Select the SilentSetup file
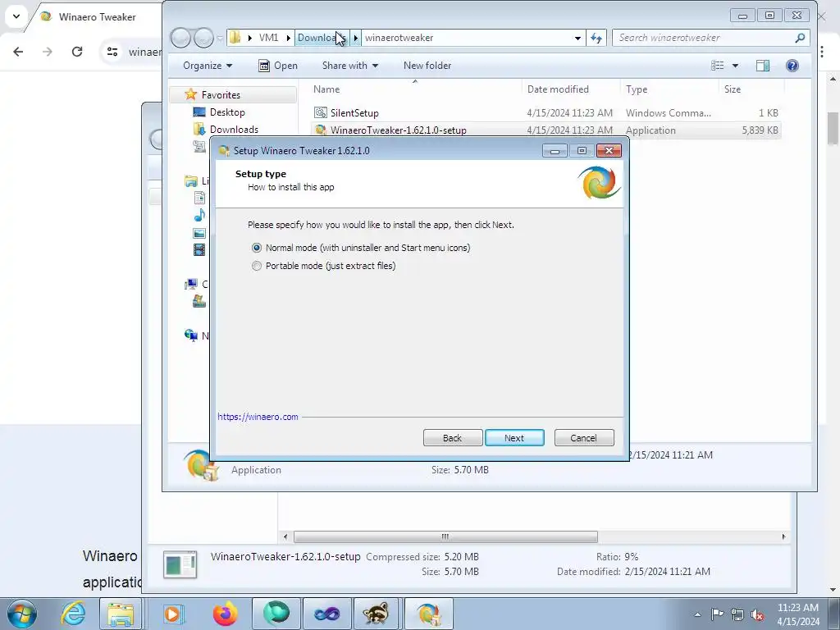 [x=546, y=113]
